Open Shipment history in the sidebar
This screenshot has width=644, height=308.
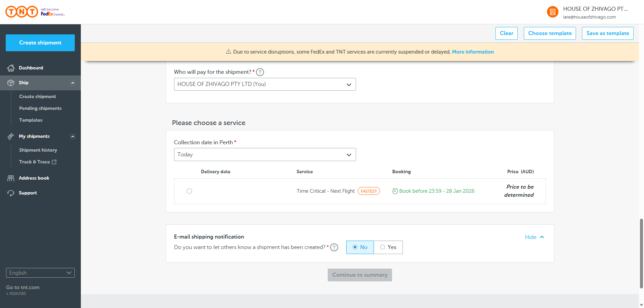(x=38, y=150)
